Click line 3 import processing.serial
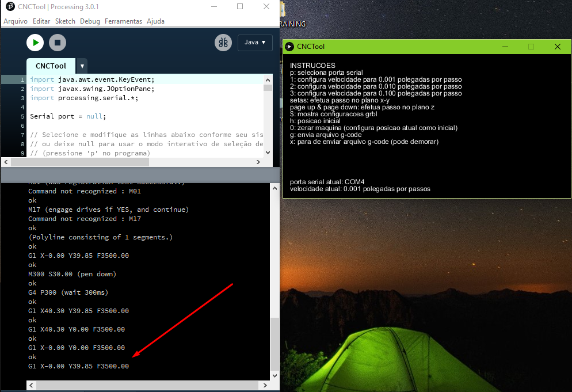572x392 pixels. pyautogui.click(x=84, y=98)
